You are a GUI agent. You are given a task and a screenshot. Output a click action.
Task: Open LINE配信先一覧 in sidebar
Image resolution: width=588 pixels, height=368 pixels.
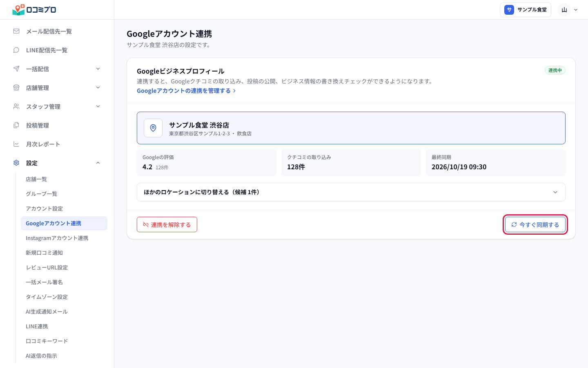point(57,50)
